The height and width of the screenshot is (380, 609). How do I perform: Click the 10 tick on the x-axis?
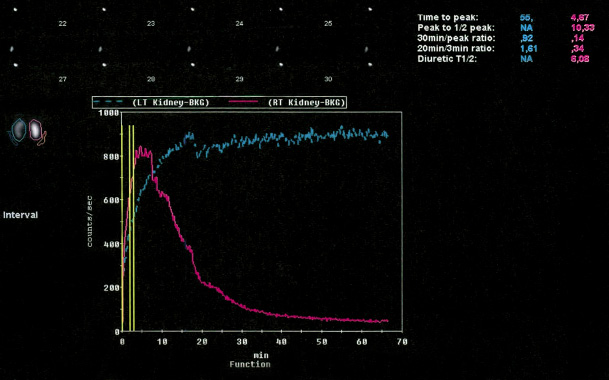click(162, 342)
